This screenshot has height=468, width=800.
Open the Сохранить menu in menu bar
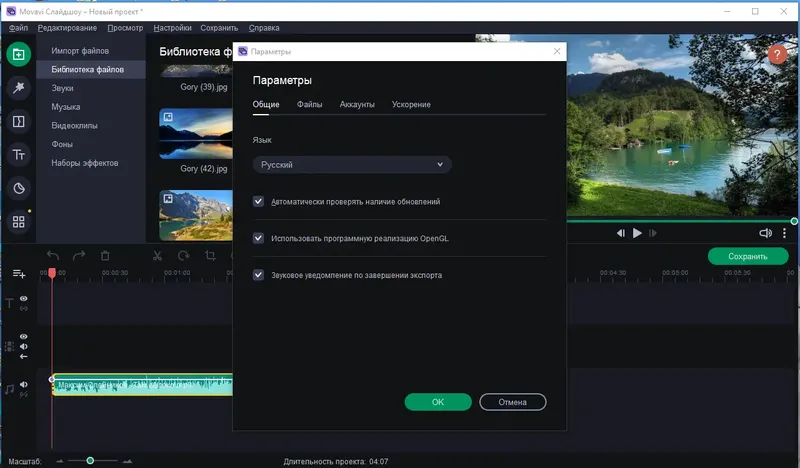tap(219, 28)
